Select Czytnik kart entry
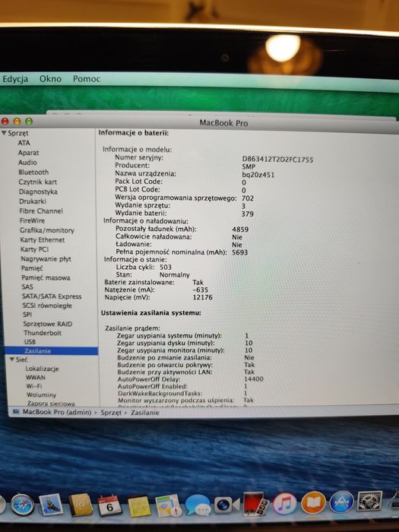The height and width of the screenshot is (532, 399). [38, 182]
